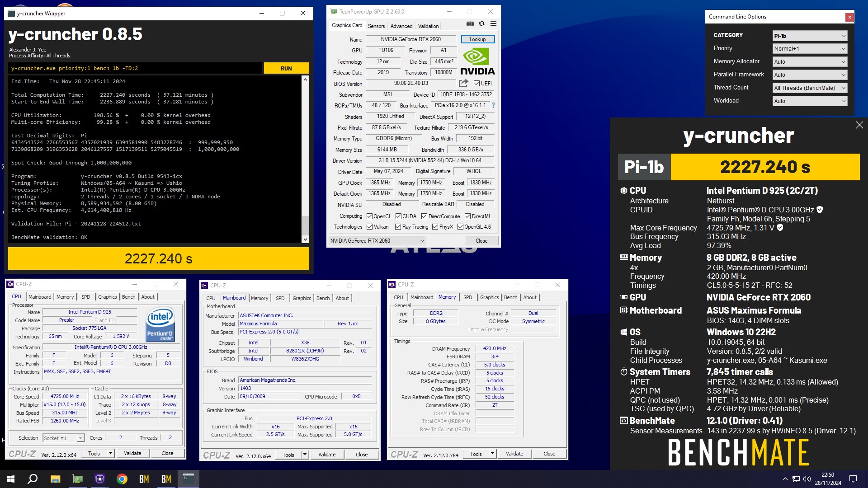Close the BenchMate result panel with the X

[859, 125]
